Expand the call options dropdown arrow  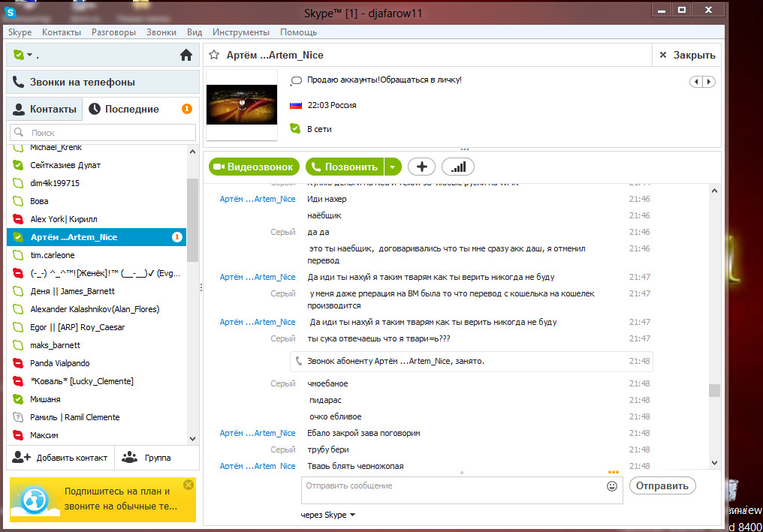393,167
